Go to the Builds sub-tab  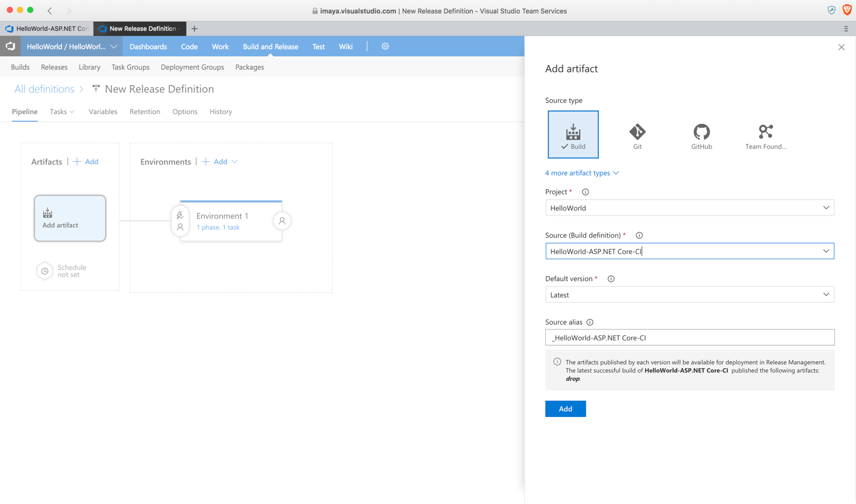point(20,67)
